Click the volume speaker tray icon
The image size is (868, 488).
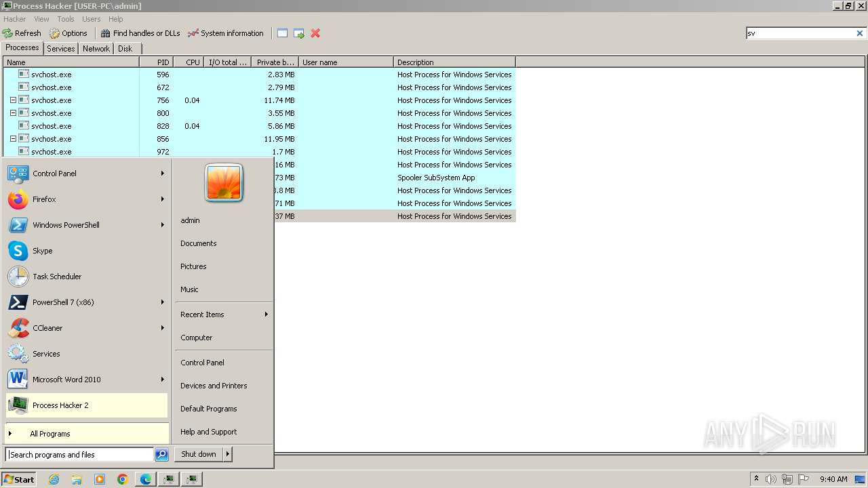click(770, 479)
